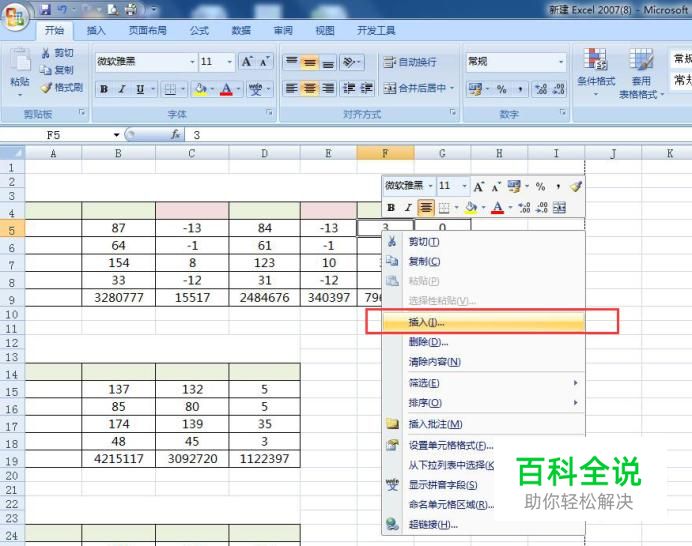The height and width of the screenshot is (546, 692).
Task: Toggle Italic in ribbon font group
Action: (x=122, y=89)
